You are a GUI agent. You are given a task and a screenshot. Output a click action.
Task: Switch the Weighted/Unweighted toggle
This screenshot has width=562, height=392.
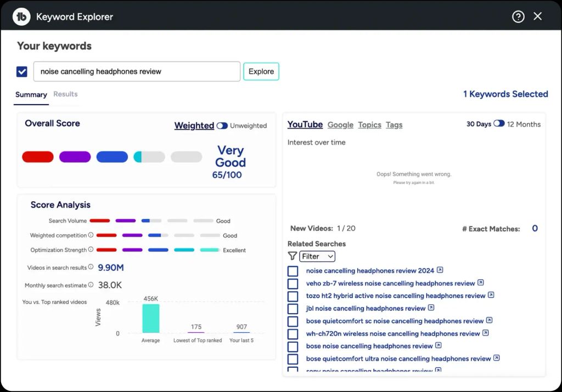[222, 126]
